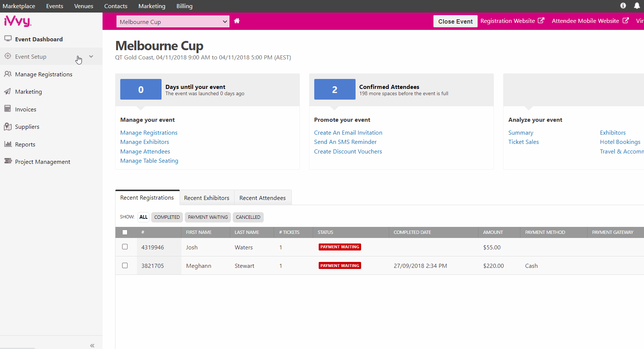The width and height of the screenshot is (644, 349).
Task: Click registration number 4319946
Action: pos(152,247)
